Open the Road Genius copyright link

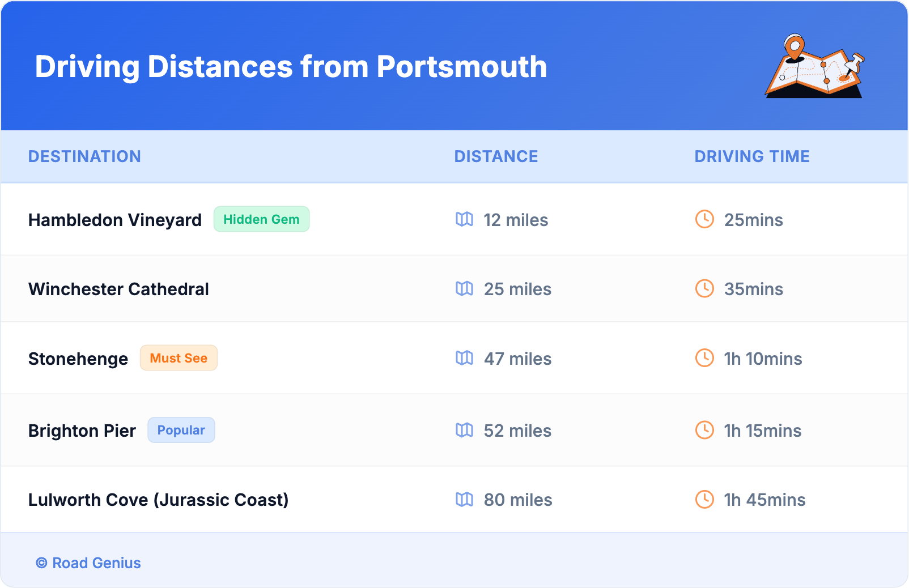89,563
